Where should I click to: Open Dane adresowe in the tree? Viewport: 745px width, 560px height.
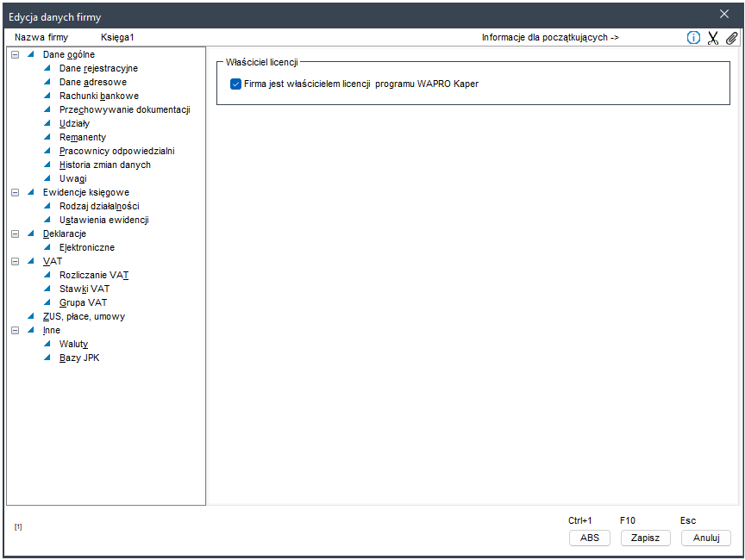point(92,82)
